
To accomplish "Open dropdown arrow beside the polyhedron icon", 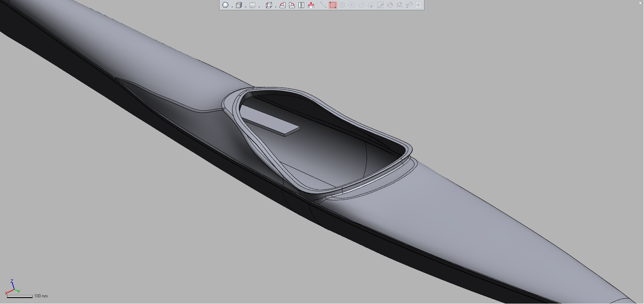I will click(x=232, y=7).
